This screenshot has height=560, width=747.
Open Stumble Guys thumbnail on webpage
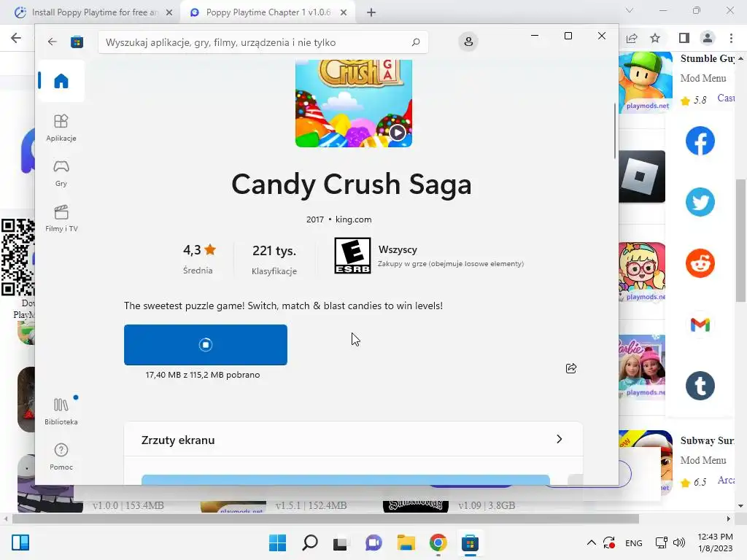(x=646, y=82)
